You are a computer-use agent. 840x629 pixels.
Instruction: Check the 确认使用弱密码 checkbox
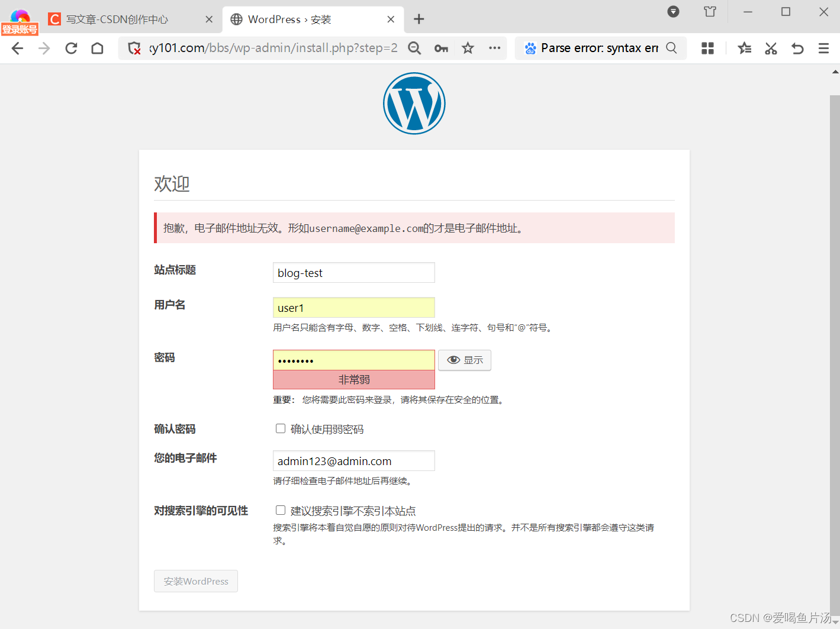[281, 428]
